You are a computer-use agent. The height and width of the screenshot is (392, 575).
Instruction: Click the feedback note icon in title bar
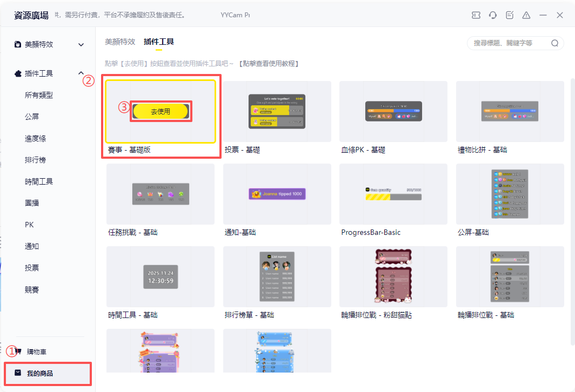(510, 15)
